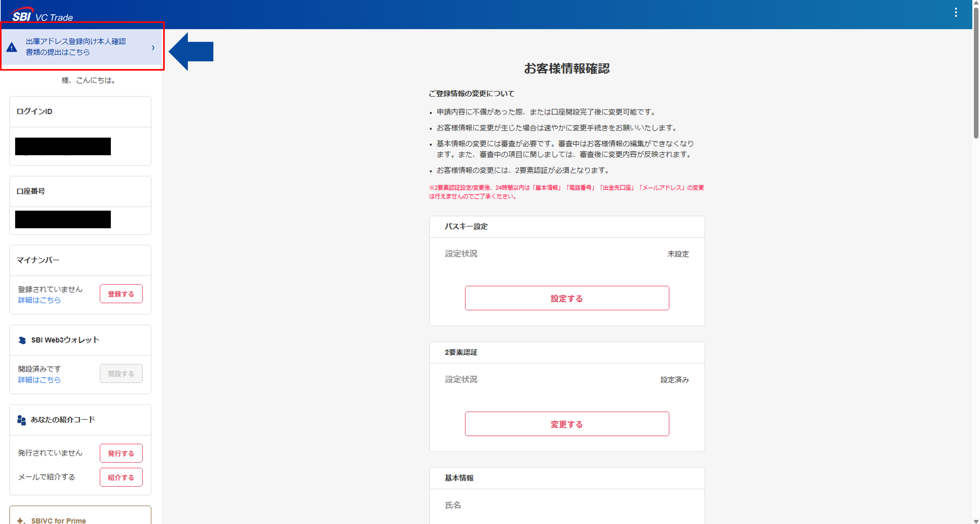Click the 開設済みです text
Image resolution: width=980 pixels, height=524 pixels.
40,369
